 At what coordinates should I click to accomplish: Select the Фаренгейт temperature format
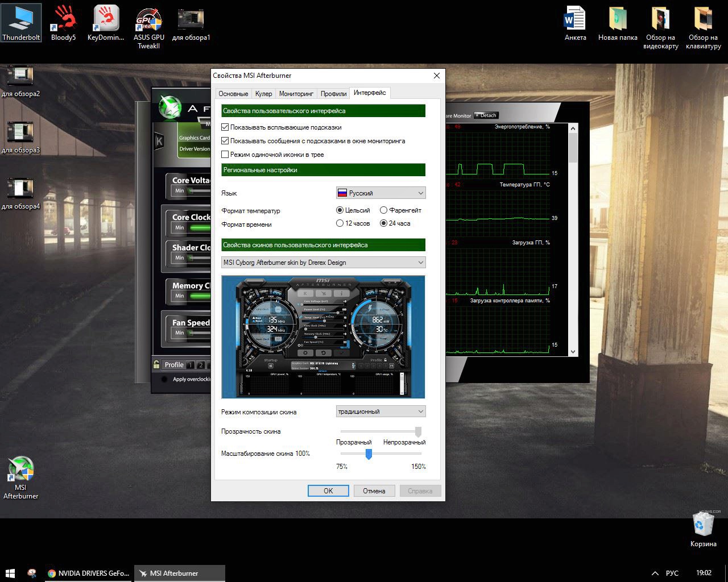[x=384, y=210]
